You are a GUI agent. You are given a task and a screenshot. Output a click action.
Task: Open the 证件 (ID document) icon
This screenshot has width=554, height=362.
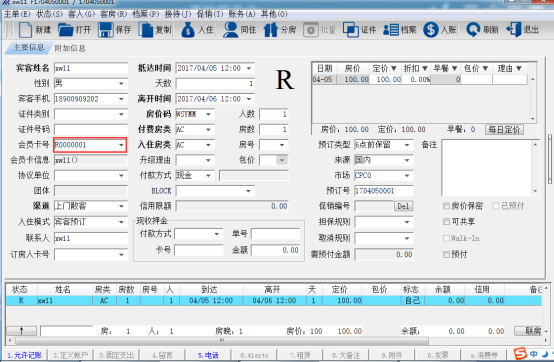click(351, 30)
